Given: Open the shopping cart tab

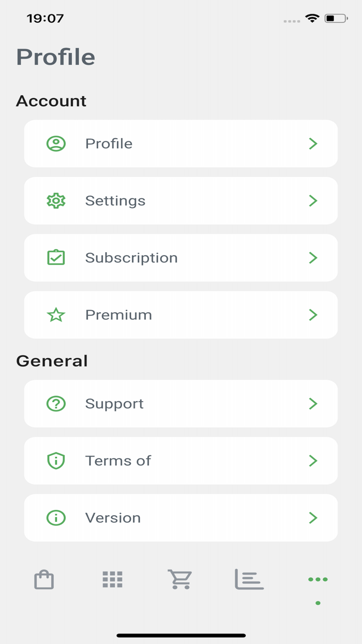Looking at the screenshot, I should point(180,579).
